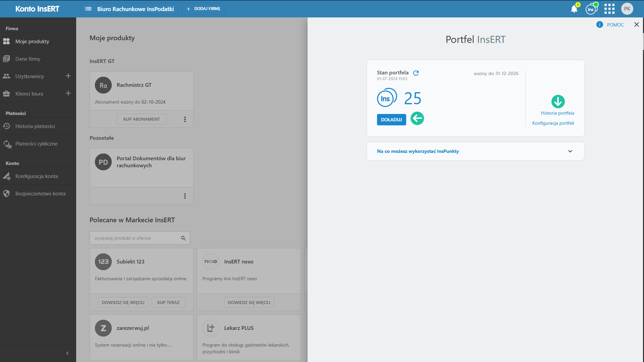Open the Rachmistrz GT three-dot options menu
644x362 pixels.
[x=185, y=119]
